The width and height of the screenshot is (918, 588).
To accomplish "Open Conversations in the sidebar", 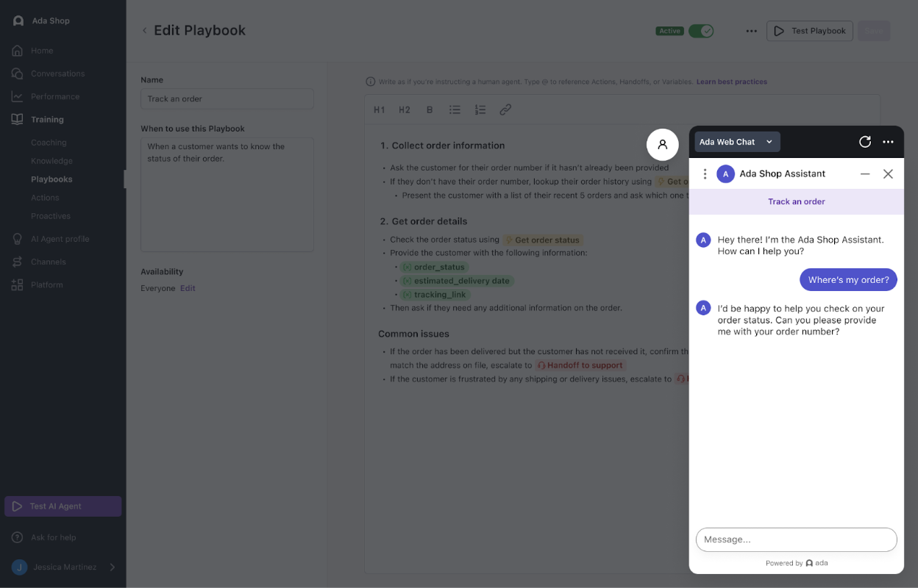I will (x=57, y=73).
